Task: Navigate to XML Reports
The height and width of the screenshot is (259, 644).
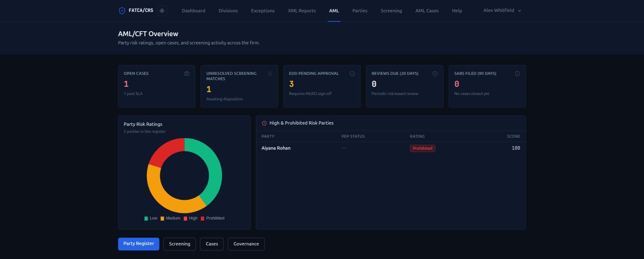Action: point(302,11)
